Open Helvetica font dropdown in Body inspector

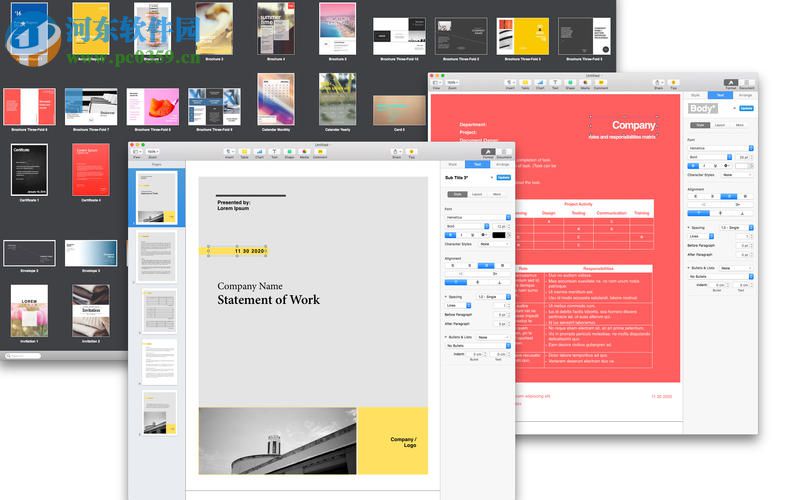click(x=720, y=148)
